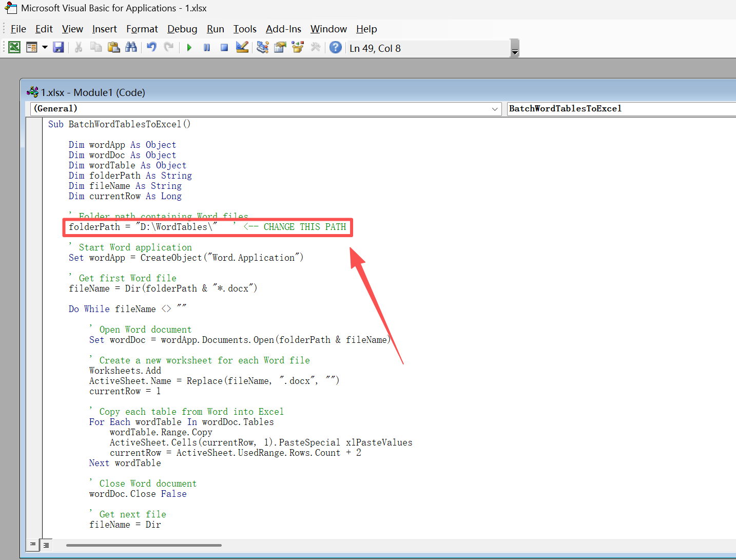Open the Add-Ins menu
The image size is (736, 560).
pyautogui.click(x=283, y=29)
